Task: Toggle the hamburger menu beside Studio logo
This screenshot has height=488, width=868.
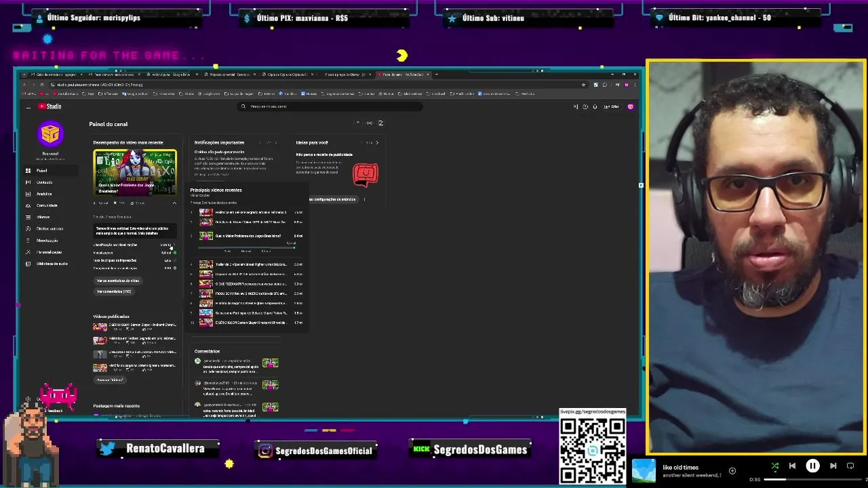Action: point(28,107)
